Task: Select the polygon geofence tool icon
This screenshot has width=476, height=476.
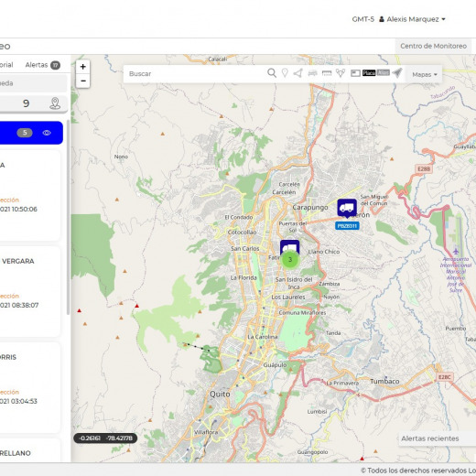Action: 298,73
